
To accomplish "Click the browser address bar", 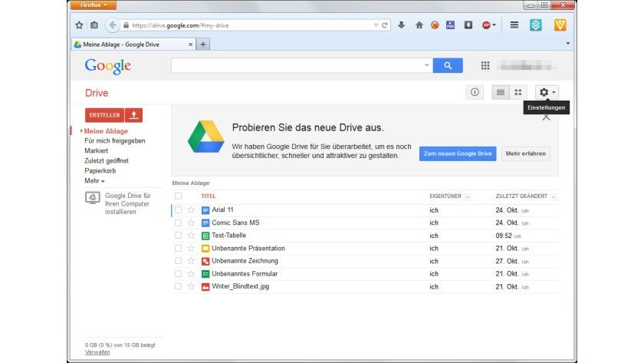I will pyautogui.click(x=251, y=25).
